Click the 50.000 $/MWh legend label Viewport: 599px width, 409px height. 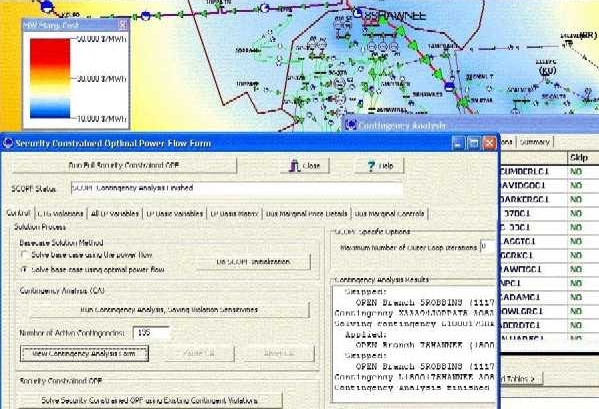tap(102, 39)
